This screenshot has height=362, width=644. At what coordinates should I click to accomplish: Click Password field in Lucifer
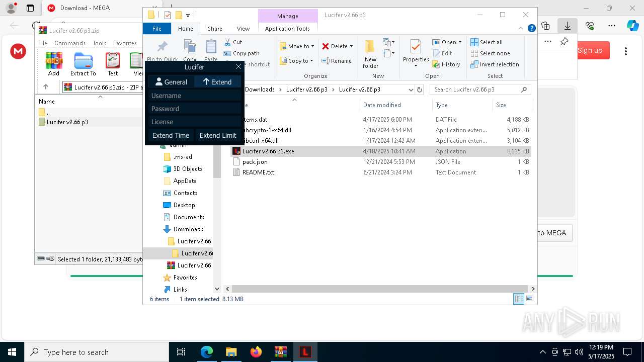pos(195,109)
